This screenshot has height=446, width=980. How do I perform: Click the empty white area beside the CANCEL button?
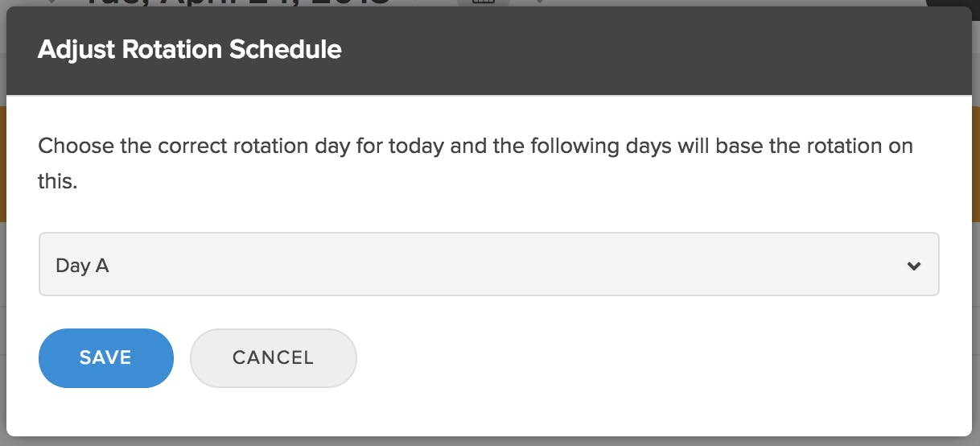pyautogui.click(x=644, y=358)
